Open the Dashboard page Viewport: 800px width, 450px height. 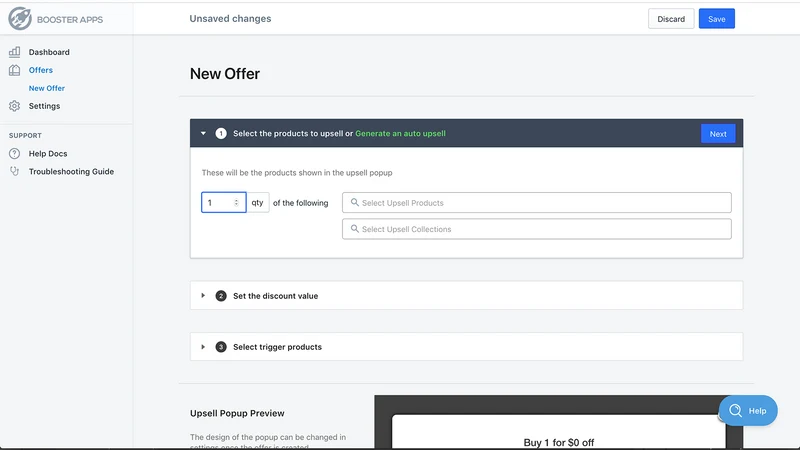tap(49, 52)
